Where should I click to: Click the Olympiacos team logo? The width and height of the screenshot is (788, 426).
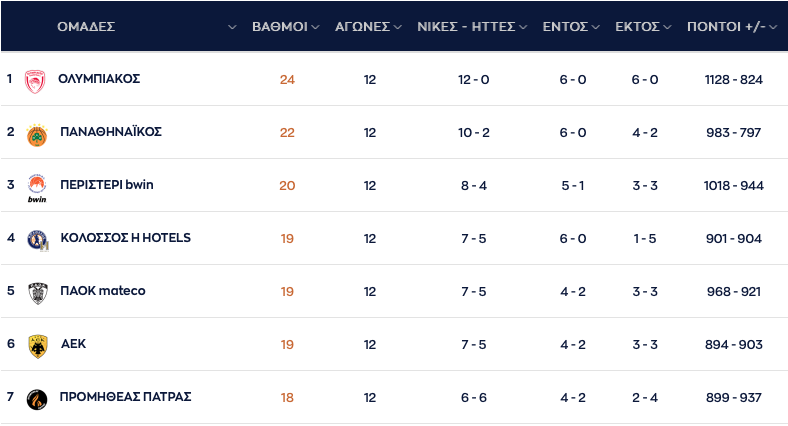coord(36,80)
